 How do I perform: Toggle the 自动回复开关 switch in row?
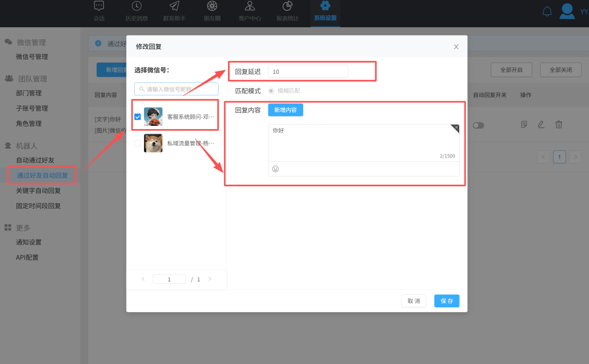point(478,125)
